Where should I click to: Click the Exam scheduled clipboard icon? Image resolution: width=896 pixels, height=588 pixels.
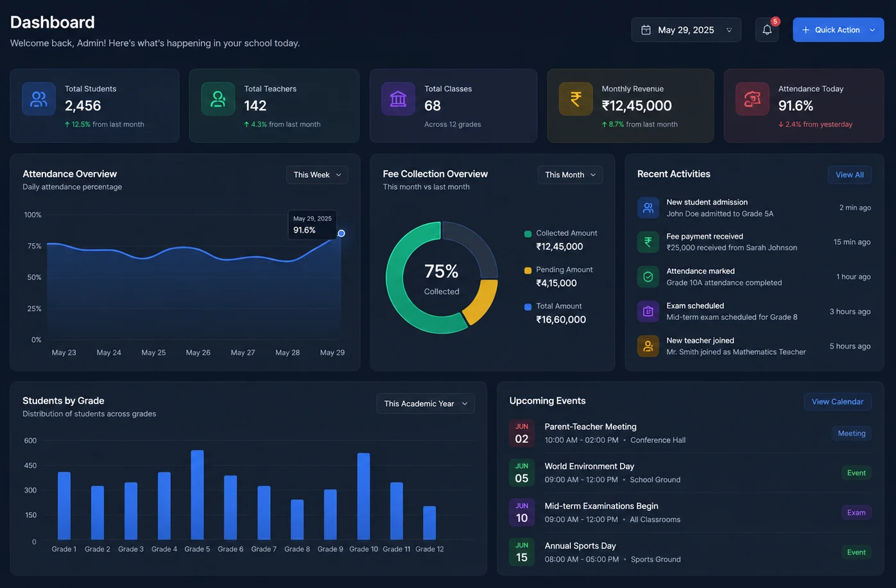[648, 311]
